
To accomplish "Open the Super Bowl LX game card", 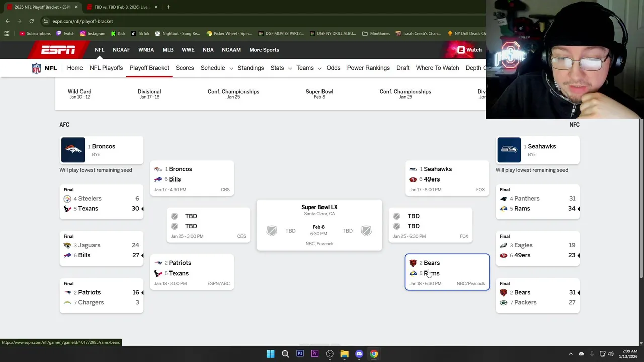I will pos(319,225).
